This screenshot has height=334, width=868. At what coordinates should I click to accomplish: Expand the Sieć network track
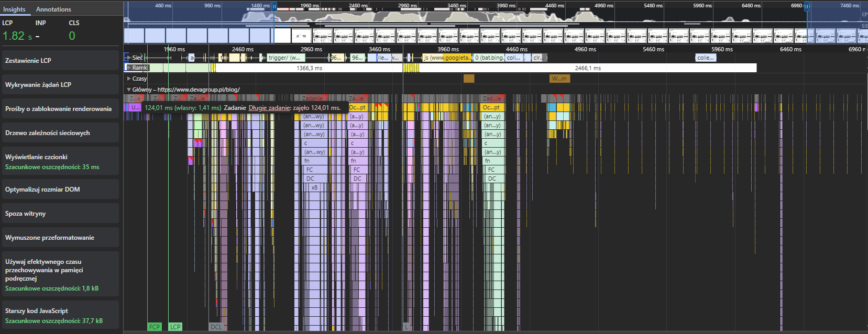pyautogui.click(x=129, y=58)
